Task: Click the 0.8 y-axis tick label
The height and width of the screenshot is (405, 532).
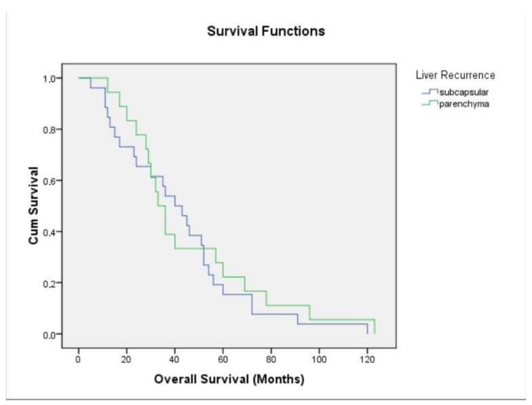Action: (x=50, y=130)
